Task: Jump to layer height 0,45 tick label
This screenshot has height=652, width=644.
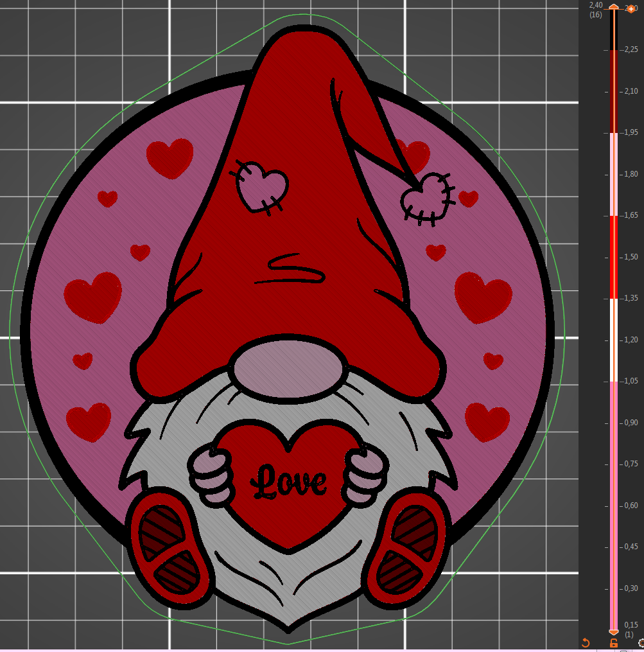Action: point(631,547)
